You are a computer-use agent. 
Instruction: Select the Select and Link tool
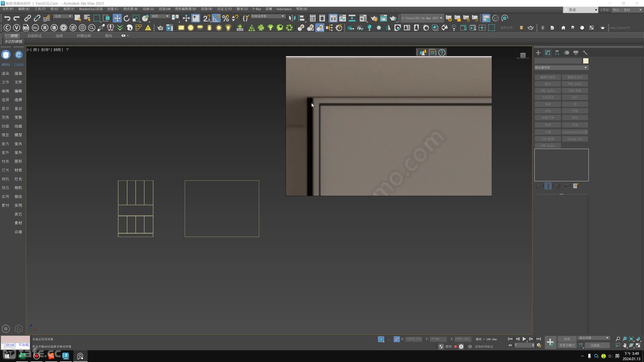(27, 18)
